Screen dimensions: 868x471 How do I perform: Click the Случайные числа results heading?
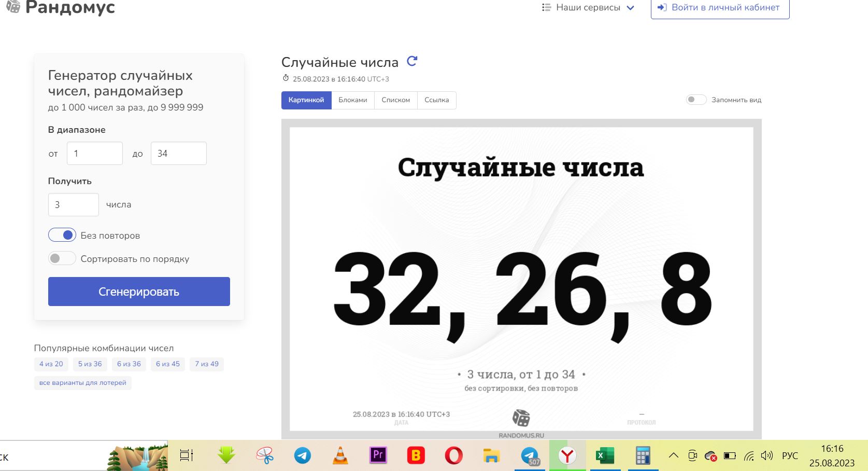340,62
